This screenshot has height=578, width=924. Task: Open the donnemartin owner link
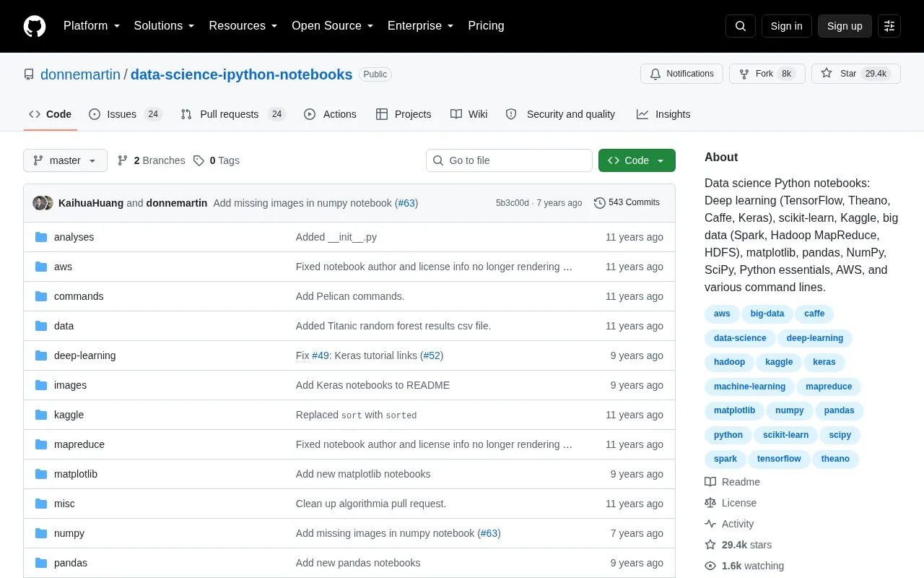(80, 74)
